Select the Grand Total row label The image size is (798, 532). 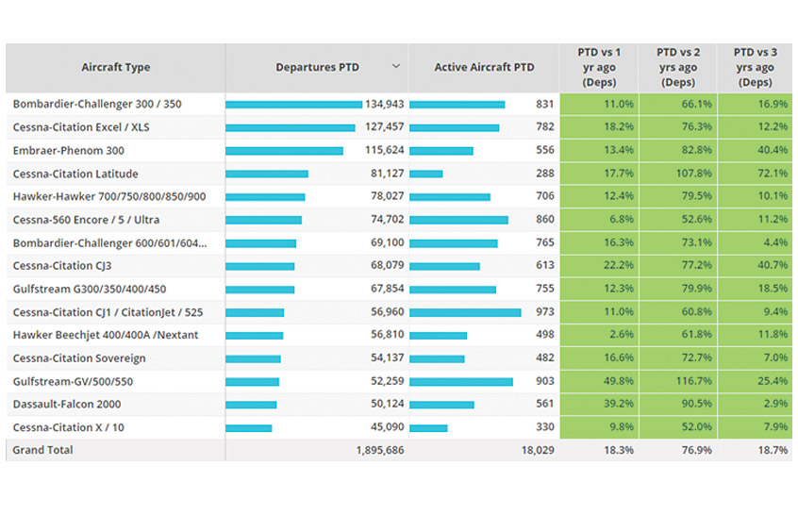coord(42,451)
